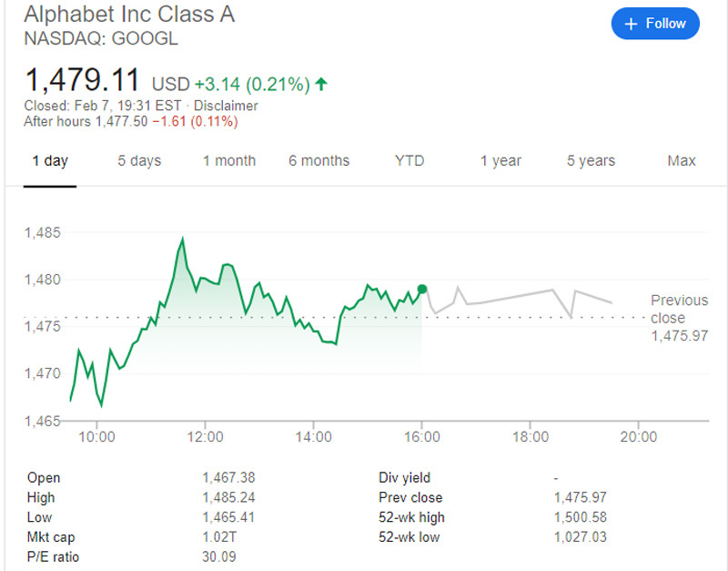Select the YTD tab
The height and width of the screenshot is (571, 728).
pos(409,161)
